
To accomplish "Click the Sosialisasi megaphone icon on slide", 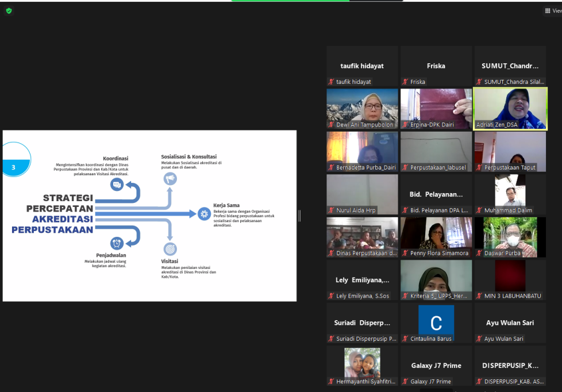I will click(170, 179).
